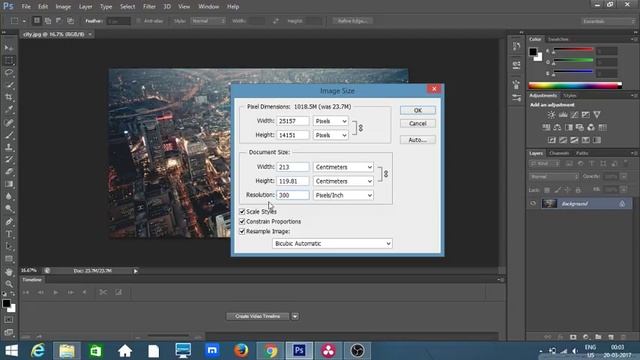Click the Windows Start button

(11, 351)
